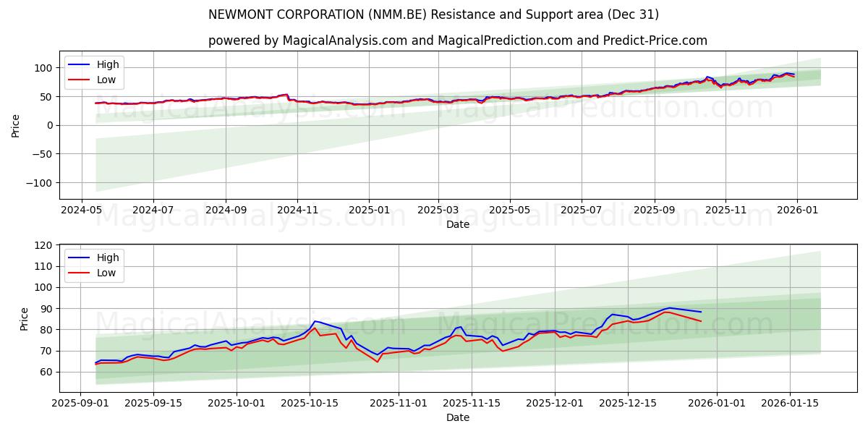Click the '2025-09' tick label
Screen dimensions: 868x434
pos(655,210)
